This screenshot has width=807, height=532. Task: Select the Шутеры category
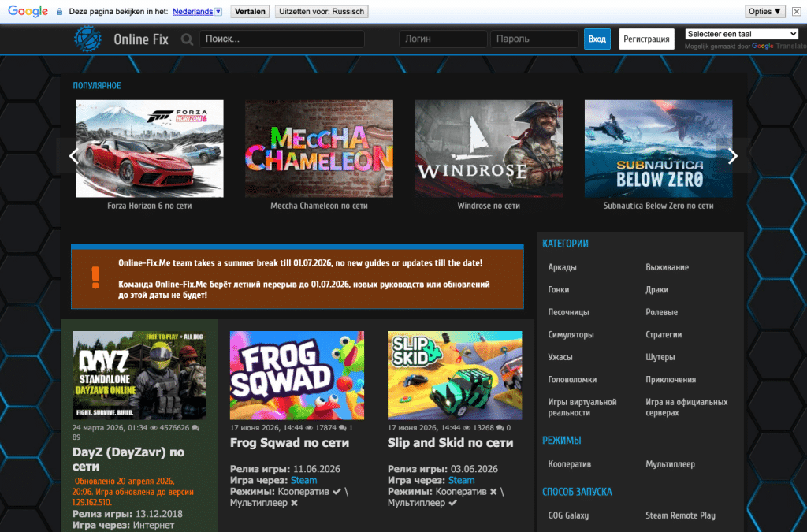pyautogui.click(x=660, y=357)
